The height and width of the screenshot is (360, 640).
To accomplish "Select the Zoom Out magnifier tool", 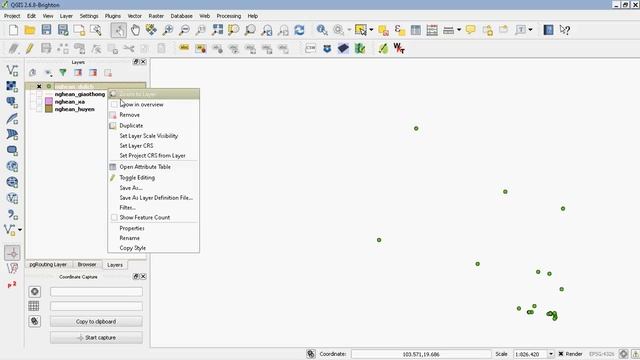I will (184, 30).
